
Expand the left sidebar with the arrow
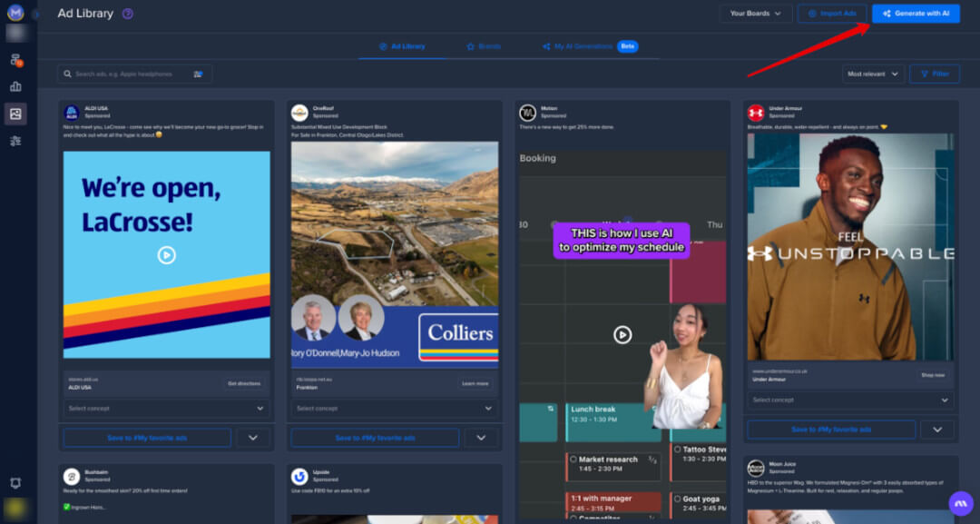point(35,13)
